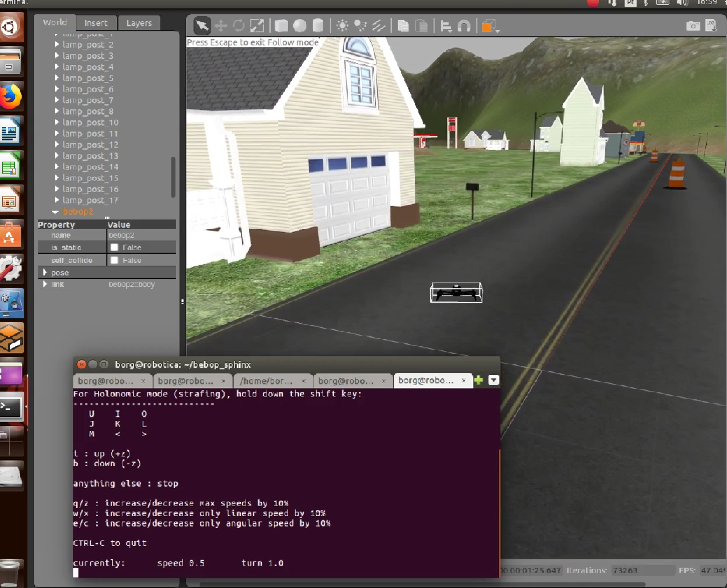727x588 pixels.
Task: Switch to the Insert tab
Action: (x=96, y=23)
